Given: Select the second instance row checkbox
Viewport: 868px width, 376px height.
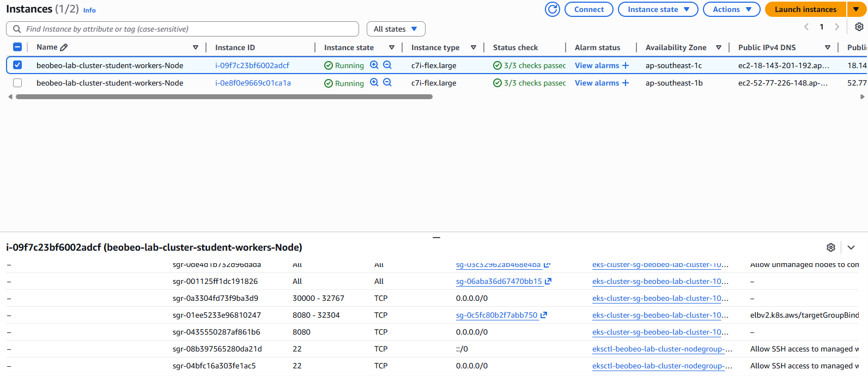Looking at the screenshot, I should click(x=17, y=83).
